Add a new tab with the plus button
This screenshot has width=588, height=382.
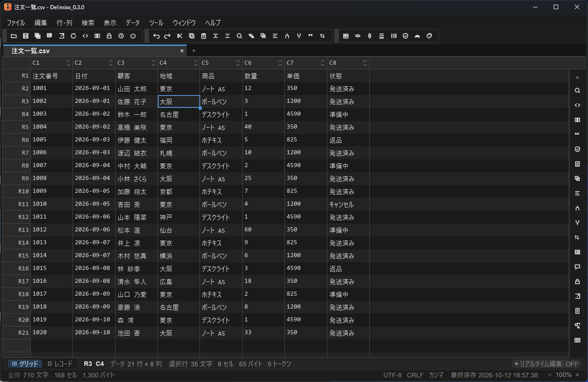194,51
